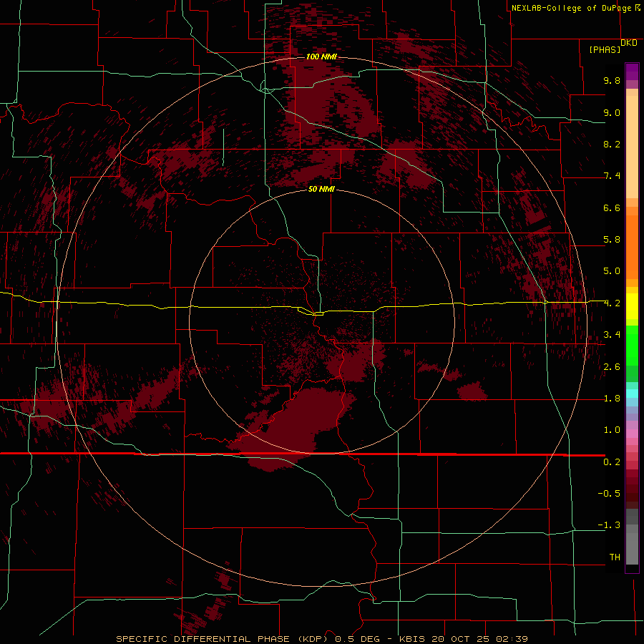This screenshot has height=644, width=644.
Task: Click the 3.4 value on the color scale
Action: [612, 335]
